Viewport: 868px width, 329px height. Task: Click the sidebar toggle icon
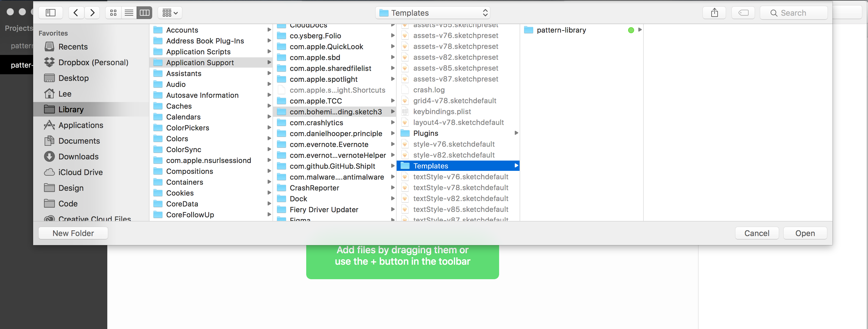(51, 12)
